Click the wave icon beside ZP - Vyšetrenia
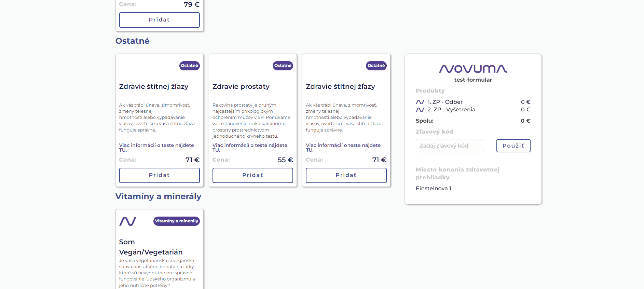This screenshot has height=289, width=644. click(420, 110)
